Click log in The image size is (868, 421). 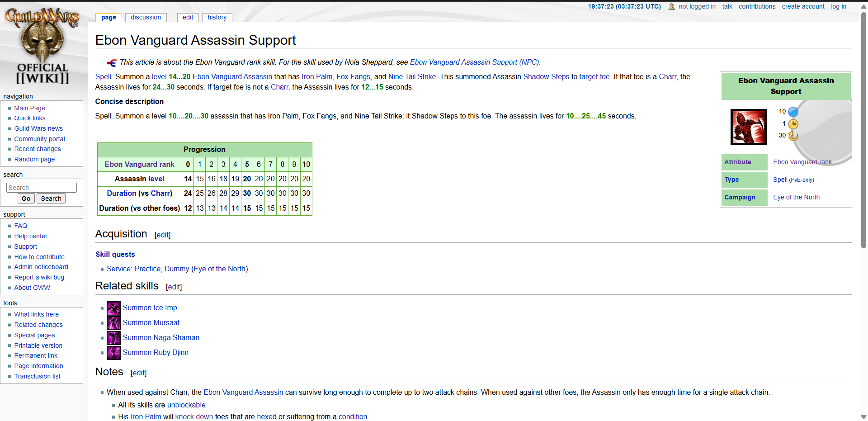click(839, 6)
